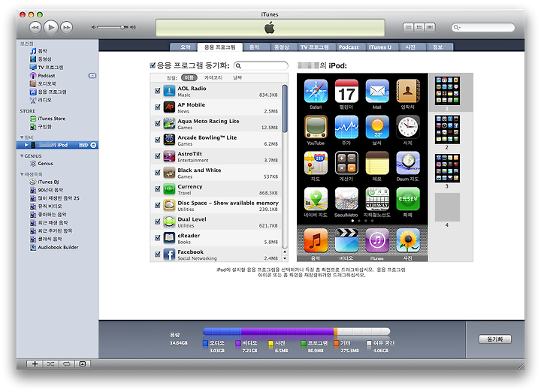
Task: Select the Clock icon on iPod screen
Action: (408, 127)
